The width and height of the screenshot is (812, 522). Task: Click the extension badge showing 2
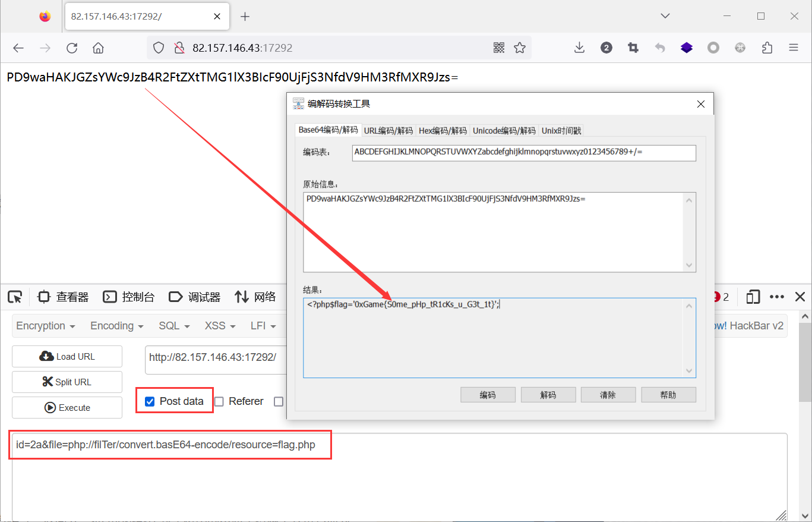tap(606, 48)
